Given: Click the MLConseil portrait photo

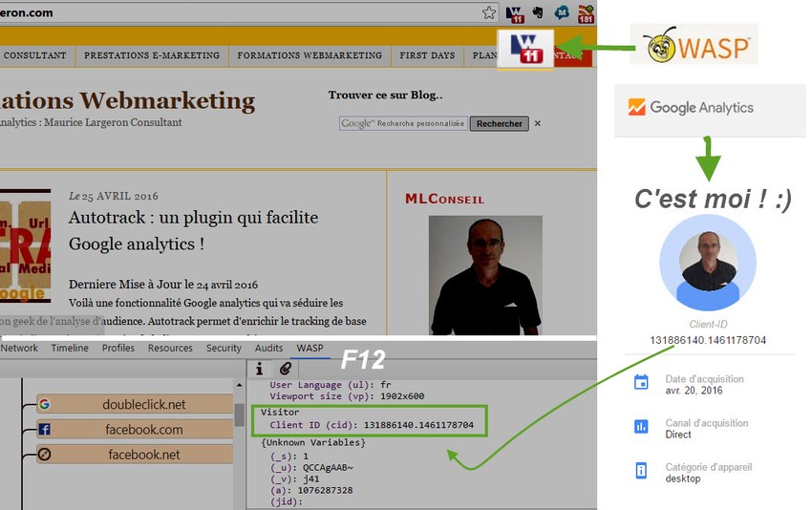Looking at the screenshot, I should tap(485, 275).
